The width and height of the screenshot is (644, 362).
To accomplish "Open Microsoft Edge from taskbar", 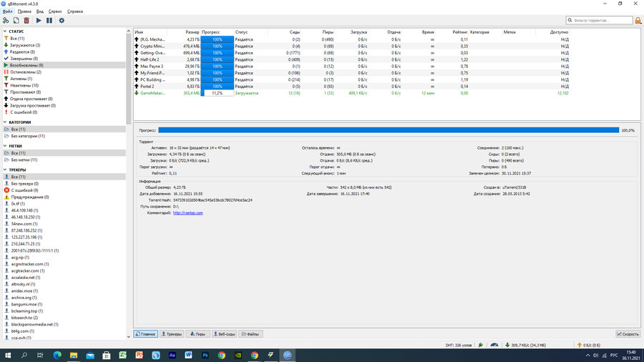I will point(57,355).
